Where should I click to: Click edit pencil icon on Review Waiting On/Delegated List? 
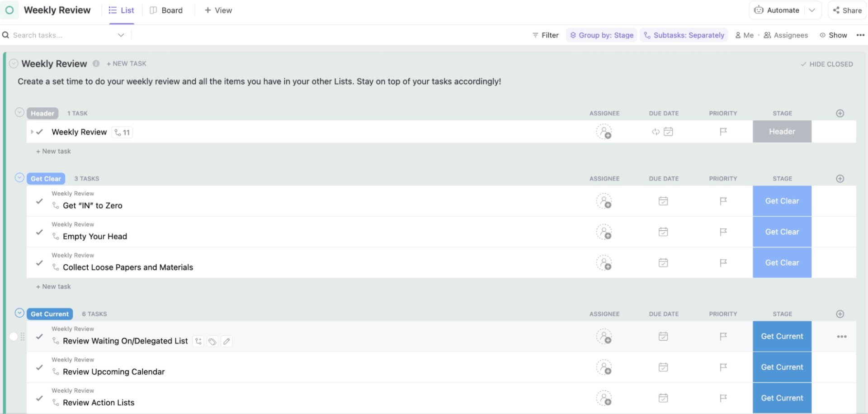227,341
